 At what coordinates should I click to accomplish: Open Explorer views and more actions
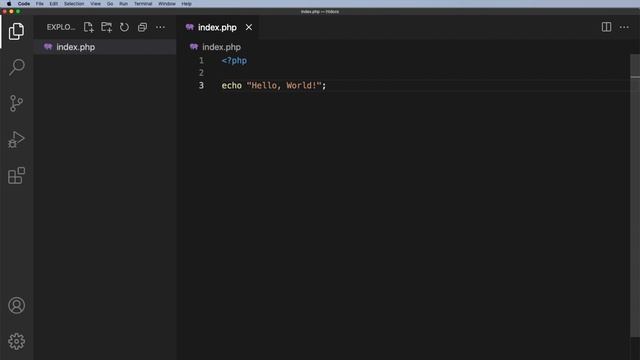pyautogui.click(x=160, y=27)
